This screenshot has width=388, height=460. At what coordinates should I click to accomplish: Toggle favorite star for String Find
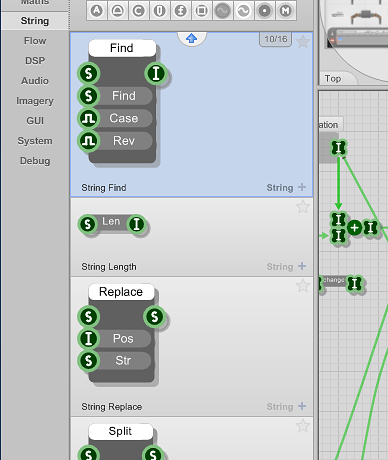pyautogui.click(x=303, y=42)
